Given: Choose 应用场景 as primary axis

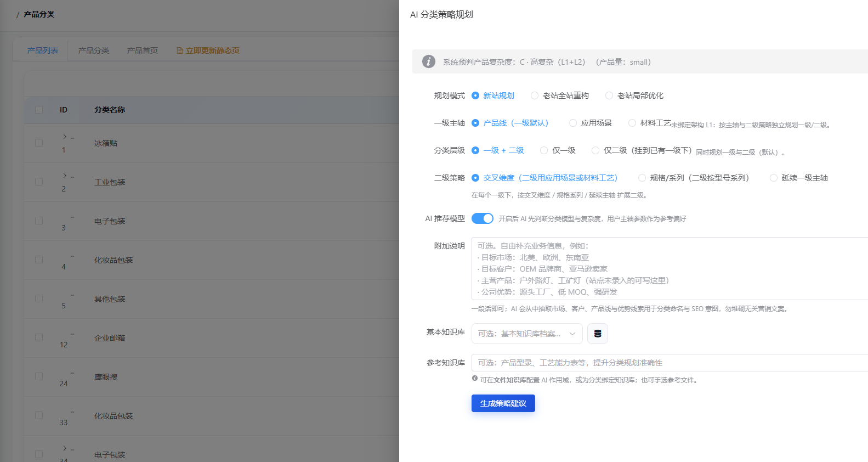Looking at the screenshot, I should [591, 123].
